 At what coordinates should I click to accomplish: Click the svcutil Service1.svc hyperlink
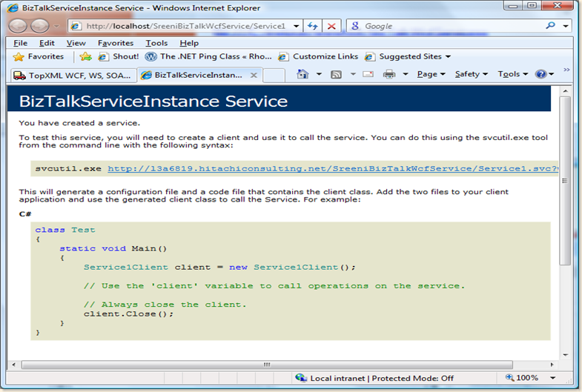click(x=332, y=168)
